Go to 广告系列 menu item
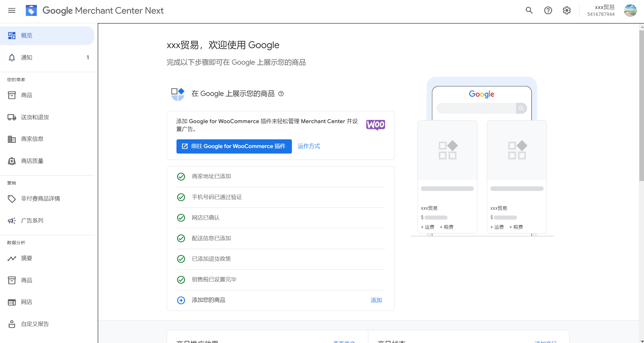Viewport: 644px width, 343px height. [47, 221]
